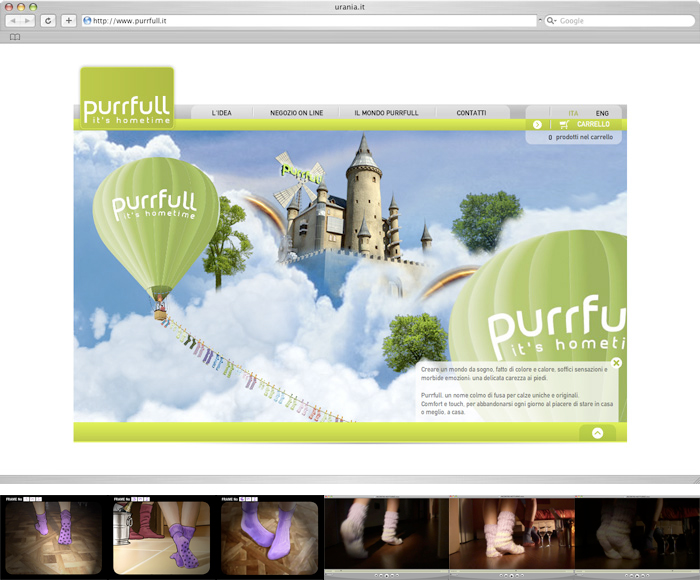The height and width of the screenshot is (580, 700).
Task: Click the '0 prodotti nel carrello' text
Action: click(580, 138)
